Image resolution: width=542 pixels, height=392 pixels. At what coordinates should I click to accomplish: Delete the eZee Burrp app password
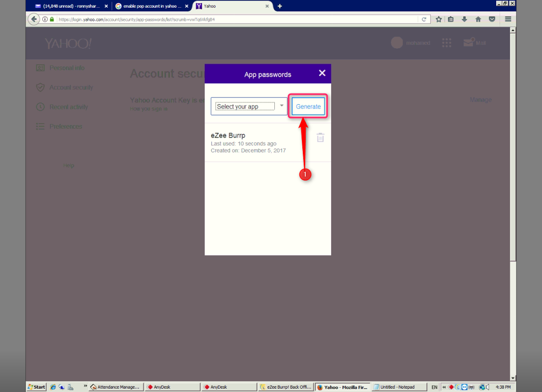coord(321,137)
